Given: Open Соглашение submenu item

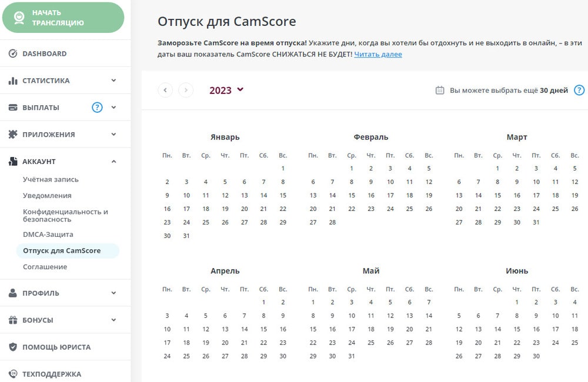Looking at the screenshot, I should click(45, 267).
